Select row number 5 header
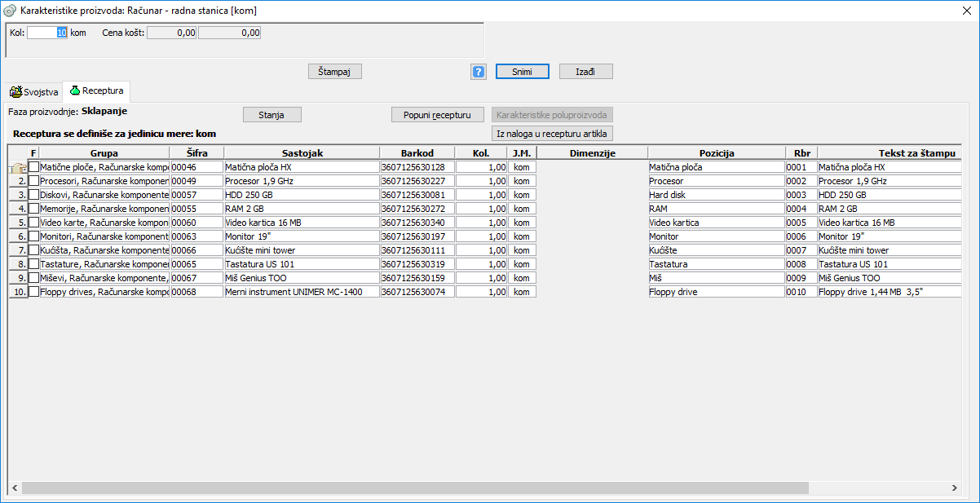The height and width of the screenshot is (503, 980). pos(18,223)
